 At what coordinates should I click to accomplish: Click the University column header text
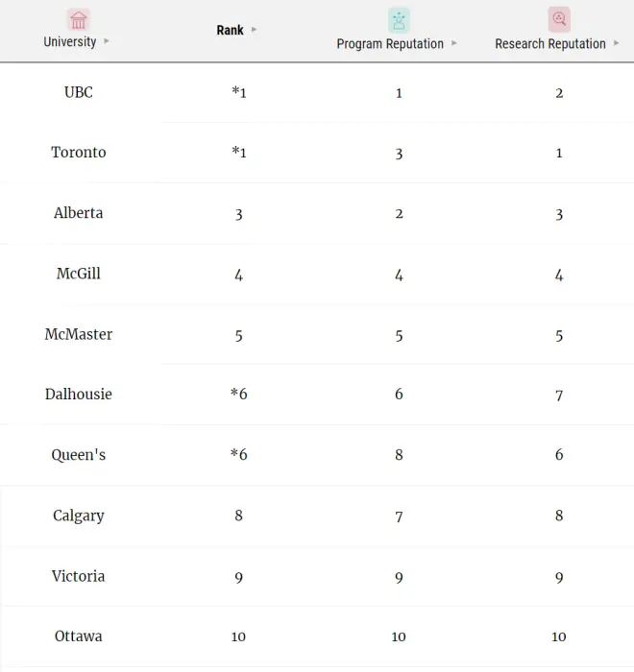point(70,41)
